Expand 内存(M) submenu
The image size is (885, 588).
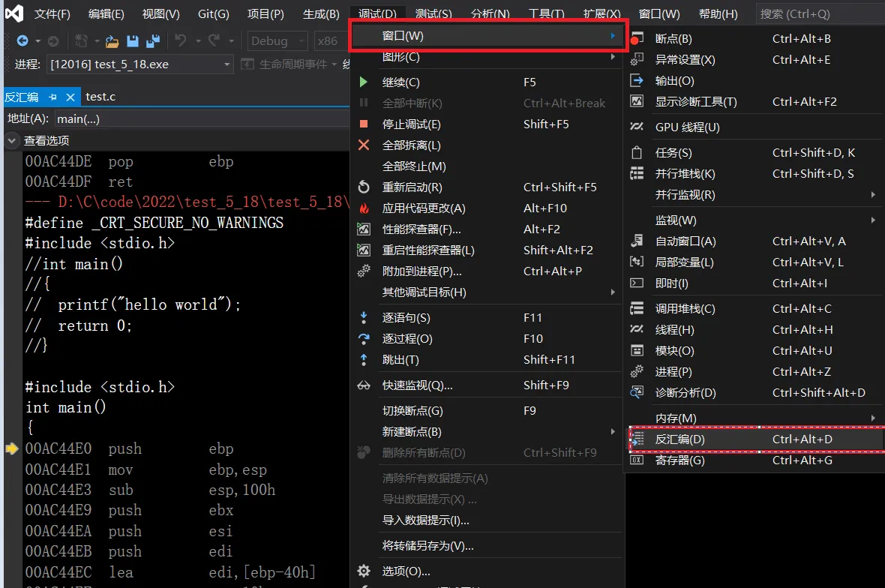click(x=755, y=418)
